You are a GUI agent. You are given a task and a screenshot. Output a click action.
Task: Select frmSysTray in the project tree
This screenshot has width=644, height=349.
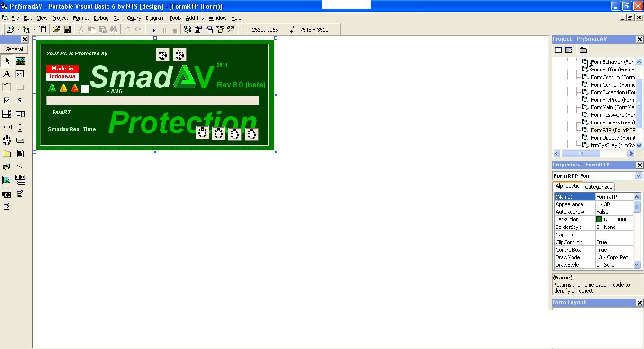tap(613, 145)
